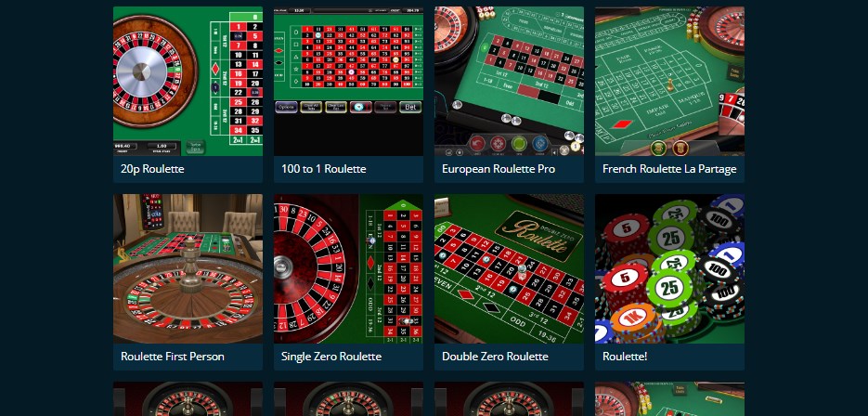Image resolution: width=868 pixels, height=416 pixels.
Task: Click the French Roulette La Partage title
Action: 669,169
